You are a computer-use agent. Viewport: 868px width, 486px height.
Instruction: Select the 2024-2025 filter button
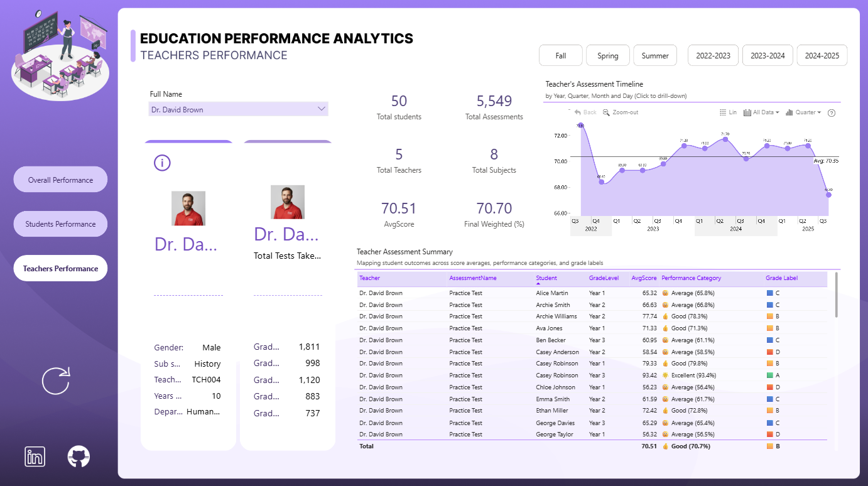tap(822, 55)
